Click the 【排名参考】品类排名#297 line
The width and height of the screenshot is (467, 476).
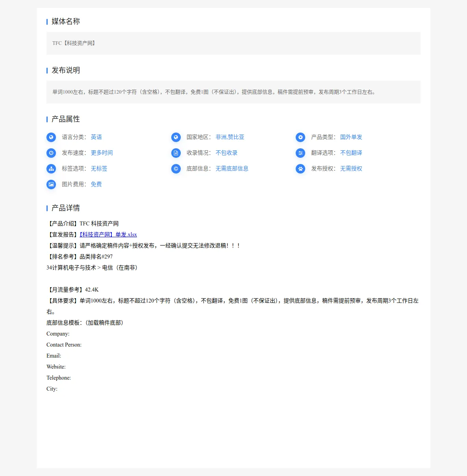pos(80,256)
